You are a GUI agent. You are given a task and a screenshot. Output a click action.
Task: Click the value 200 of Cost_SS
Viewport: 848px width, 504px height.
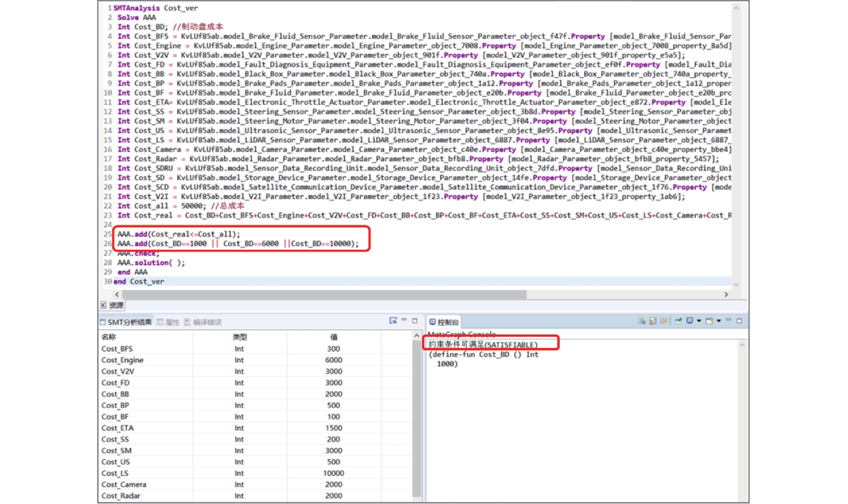(334, 439)
